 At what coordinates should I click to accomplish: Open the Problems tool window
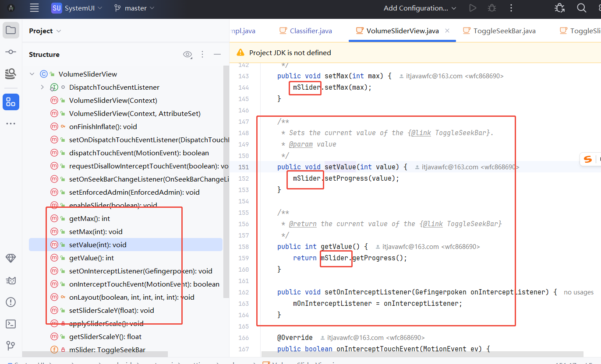coord(11,302)
